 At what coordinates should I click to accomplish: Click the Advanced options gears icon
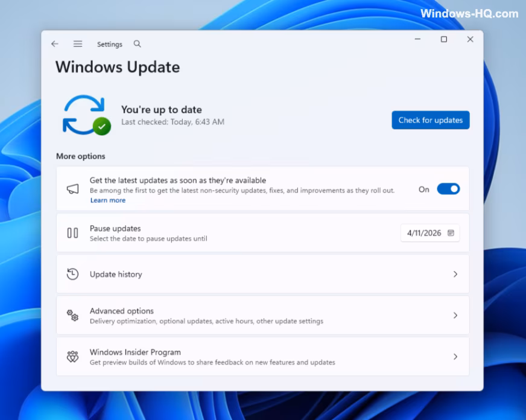[x=72, y=316]
